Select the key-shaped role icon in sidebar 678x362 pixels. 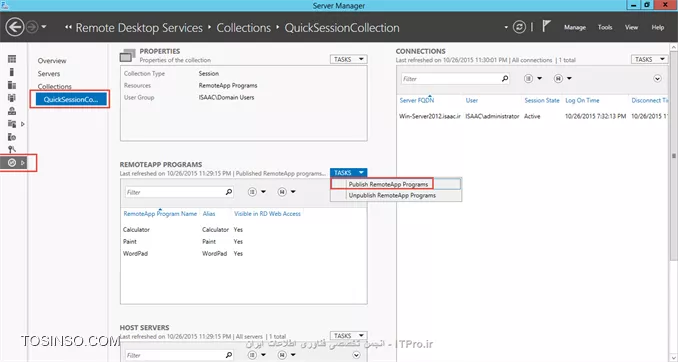coord(12,150)
